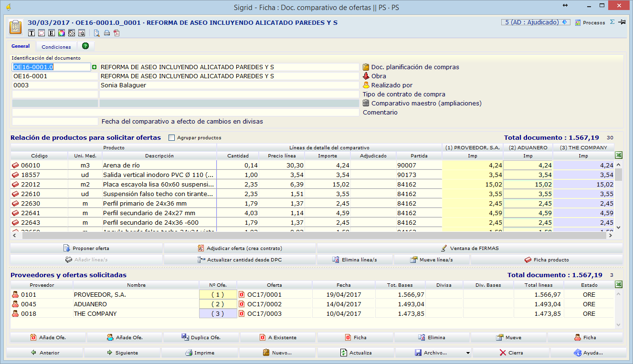Image resolution: width=633 pixels, height=364 pixels.
Task: Click the Excel export icon of products table
Action: point(618,156)
